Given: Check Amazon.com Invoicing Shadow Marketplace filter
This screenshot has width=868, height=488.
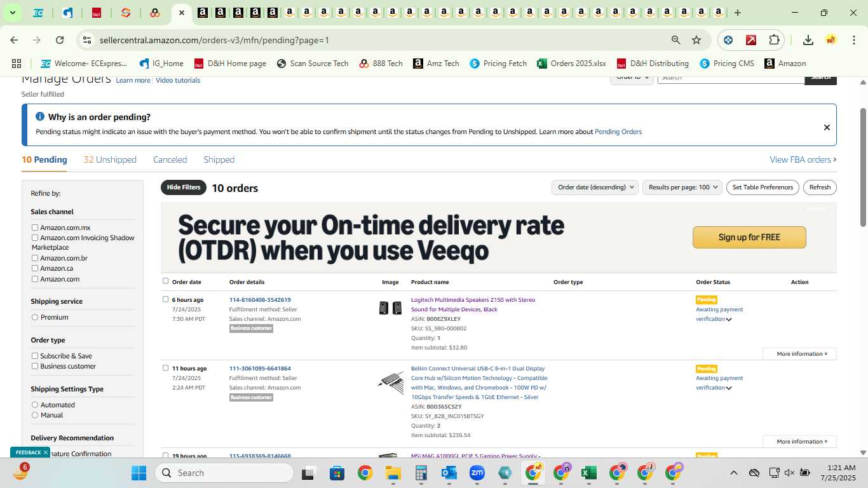Looking at the screenshot, I should click(35, 238).
